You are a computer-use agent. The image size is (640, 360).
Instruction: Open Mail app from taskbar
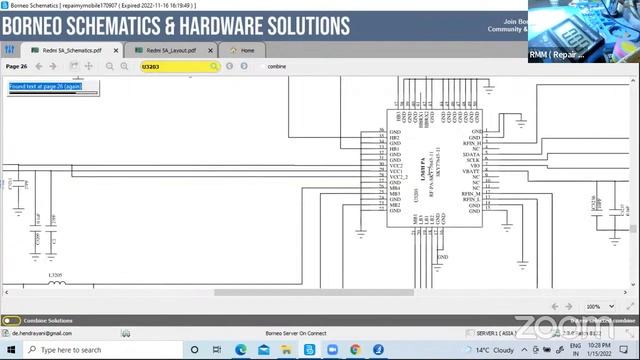pyautogui.click(x=264, y=350)
